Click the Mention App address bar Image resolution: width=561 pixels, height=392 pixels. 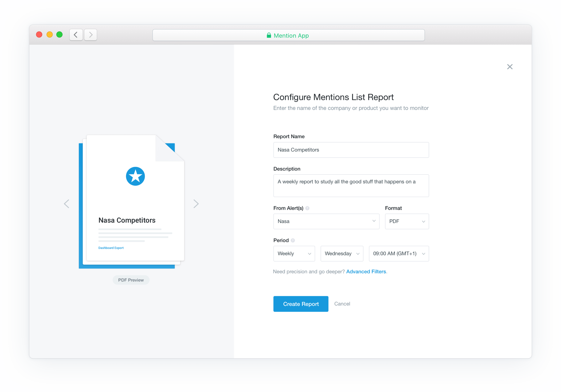click(x=289, y=35)
